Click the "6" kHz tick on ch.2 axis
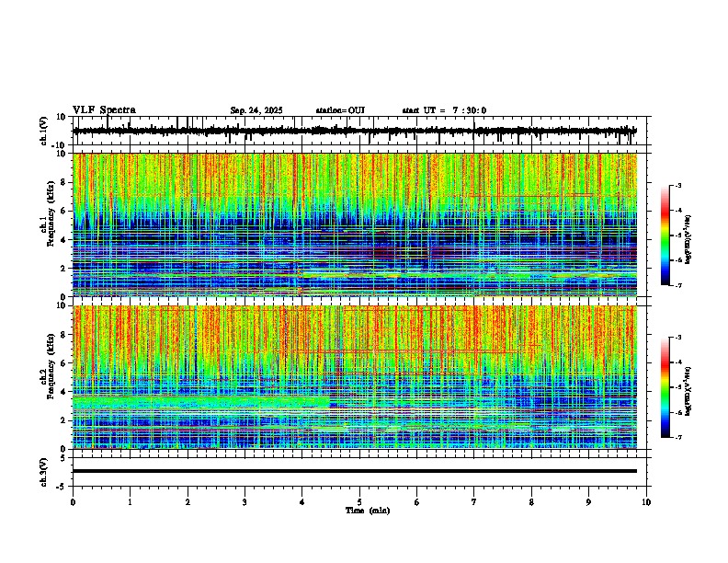The image size is (728, 563). pyautogui.click(x=63, y=363)
